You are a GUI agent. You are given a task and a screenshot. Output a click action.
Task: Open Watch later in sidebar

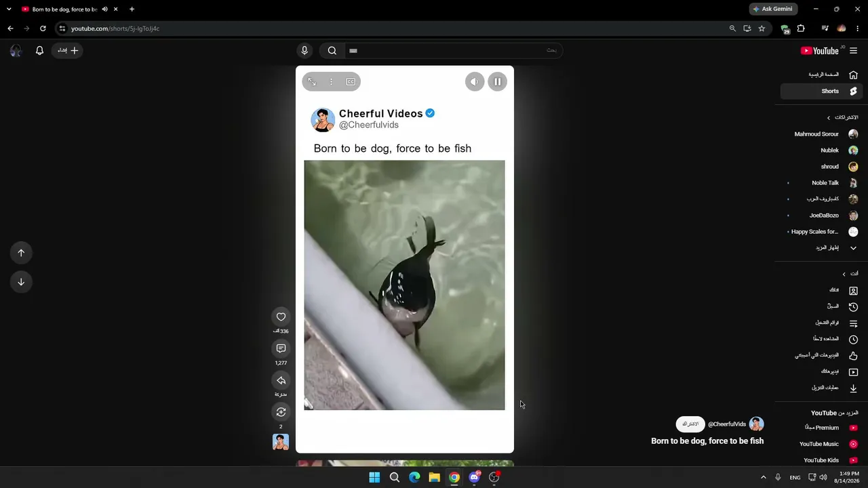coord(821,339)
